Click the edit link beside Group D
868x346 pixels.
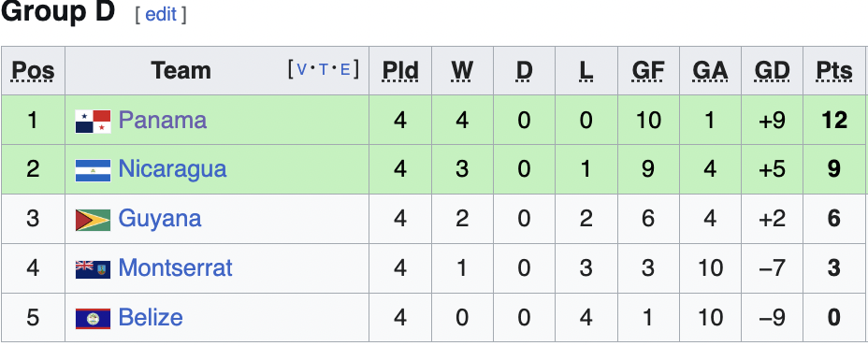point(161,15)
